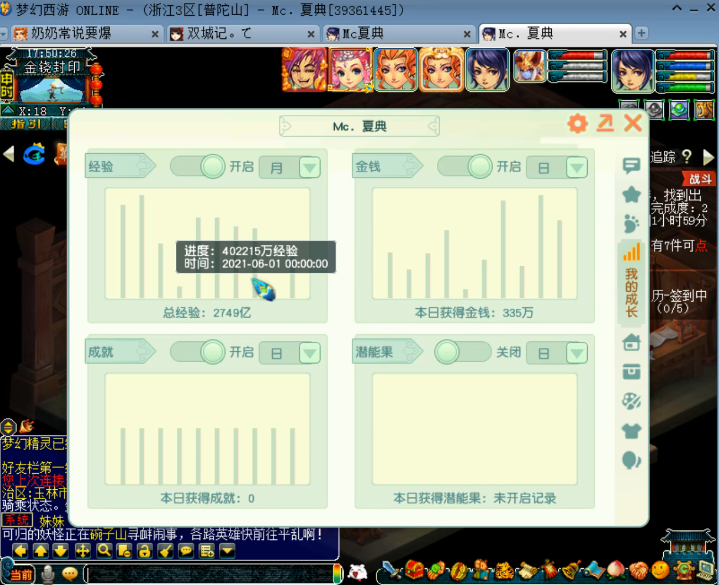The height and width of the screenshot is (585, 719).
Task: Open the paint palette sidebar icon
Action: tap(631, 401)
